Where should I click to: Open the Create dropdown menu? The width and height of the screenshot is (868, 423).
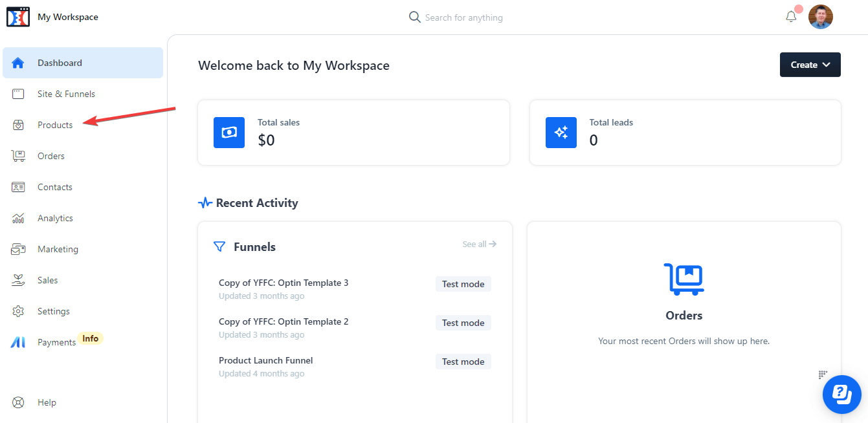tap(810, 65)
